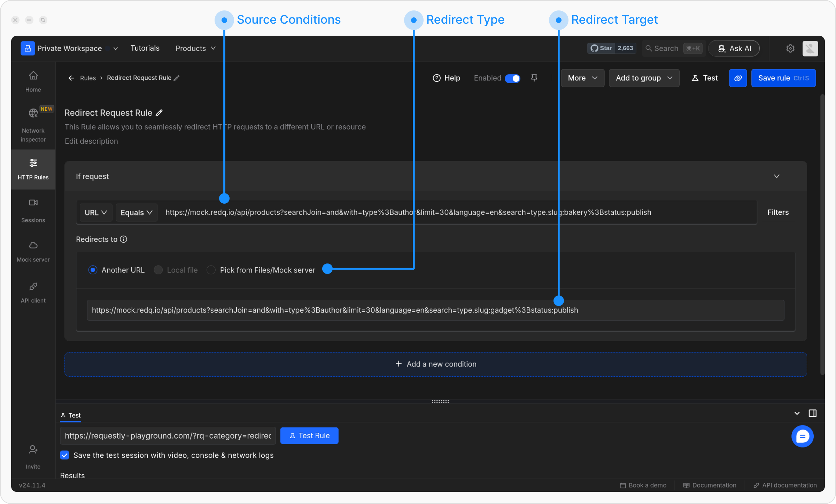Screen dimensions: 836x504
Task: Click the pin rule icon
Action: point(534,78)
